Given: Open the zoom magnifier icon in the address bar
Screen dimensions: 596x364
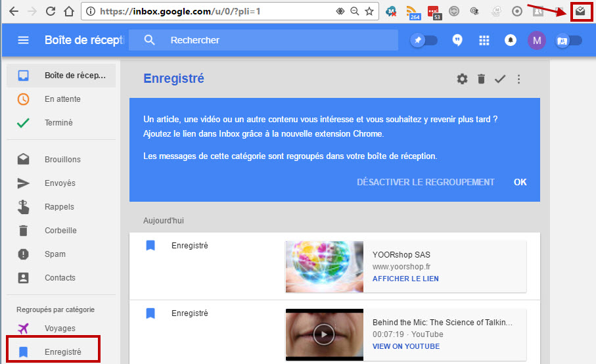Looking at the screenshot, I should (355, 11).
